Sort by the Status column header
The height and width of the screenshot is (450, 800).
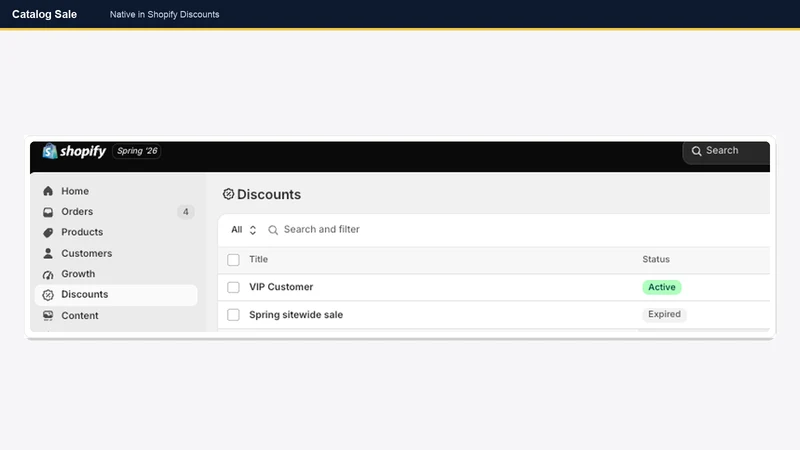pyautogui.click(x=656, y=259)
